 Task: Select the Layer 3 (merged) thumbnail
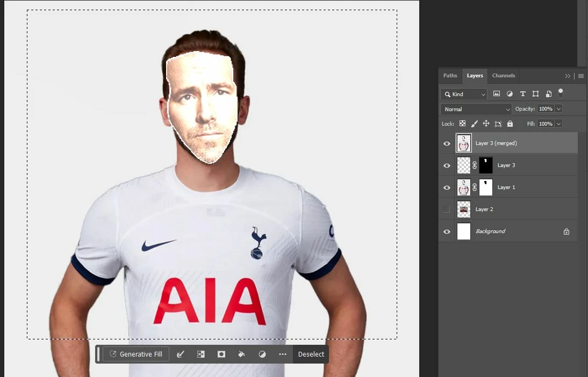pos(463,143)
